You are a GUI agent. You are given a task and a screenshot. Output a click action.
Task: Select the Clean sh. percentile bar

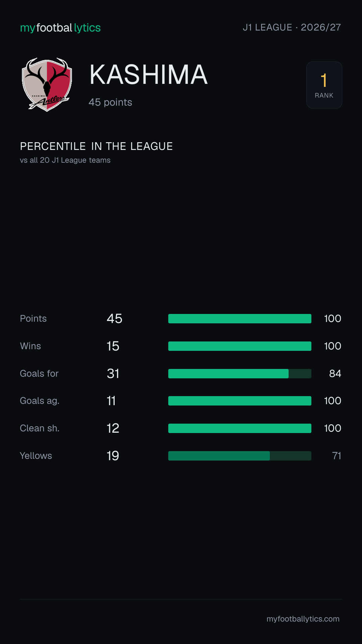(x=240, y=428)
